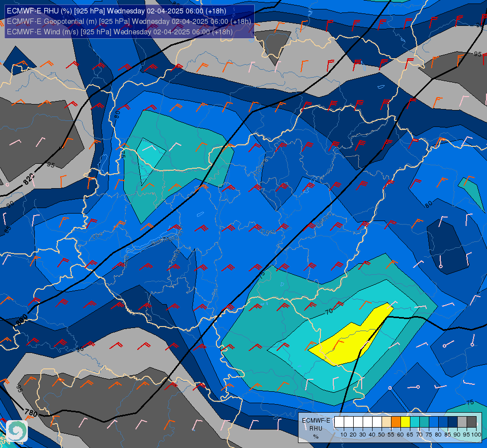Click the 820 geopotential contour label
This screenshot has width=487, height=448.
(29, 179)
